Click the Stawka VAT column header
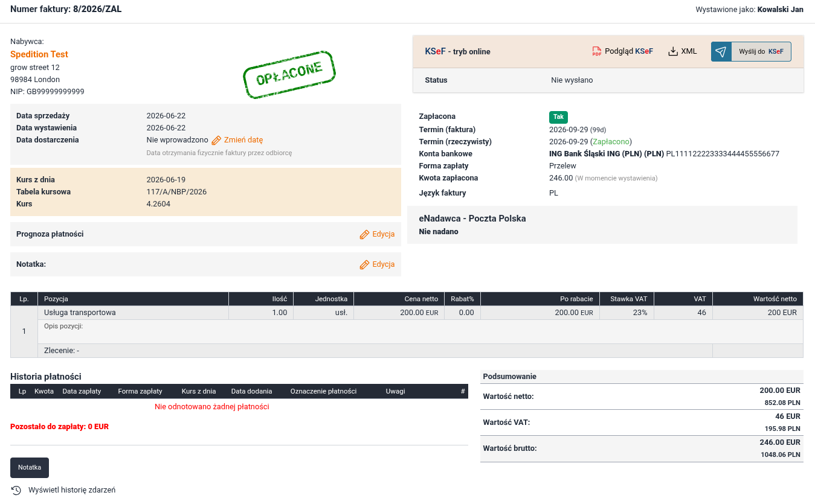 pyautogui.click(x=627, y=299)
